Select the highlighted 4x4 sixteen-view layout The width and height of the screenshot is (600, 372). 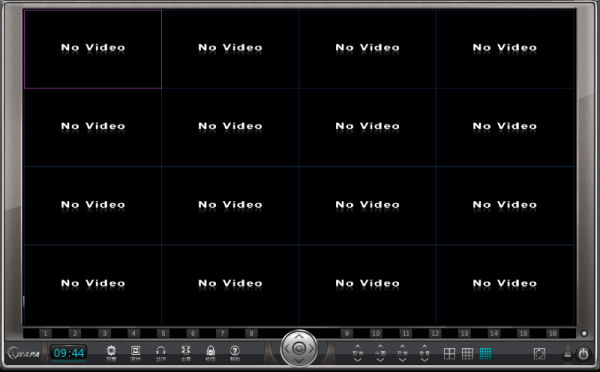[485, 353]
